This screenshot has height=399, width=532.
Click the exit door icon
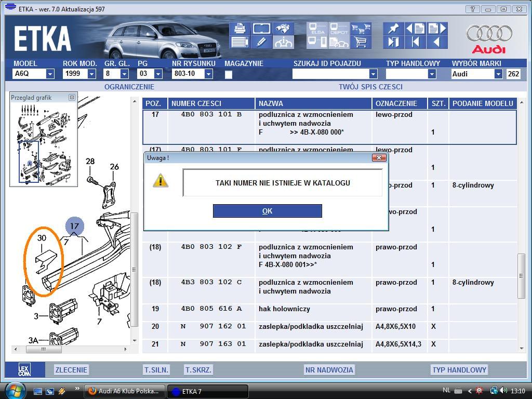click(394, 42)
